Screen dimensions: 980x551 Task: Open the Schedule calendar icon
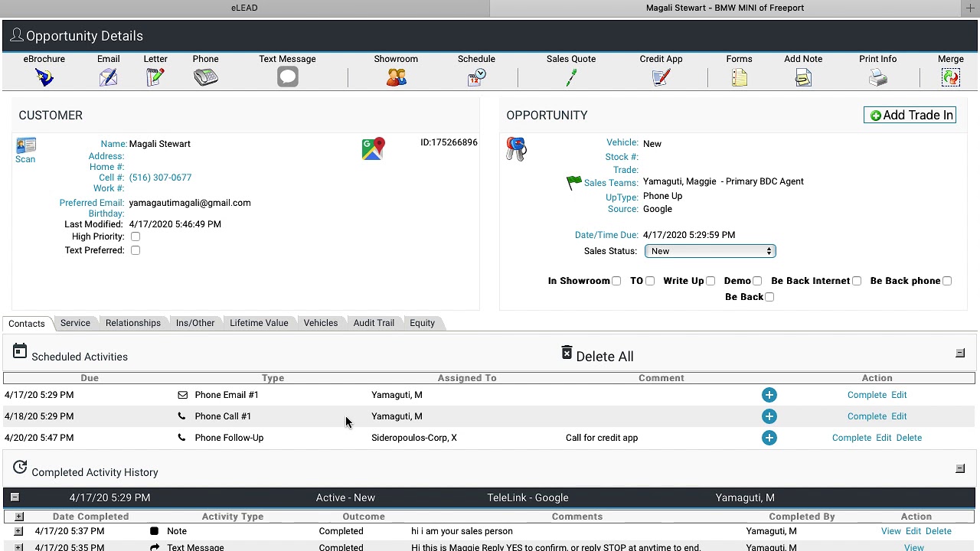[x=477, y=77]
